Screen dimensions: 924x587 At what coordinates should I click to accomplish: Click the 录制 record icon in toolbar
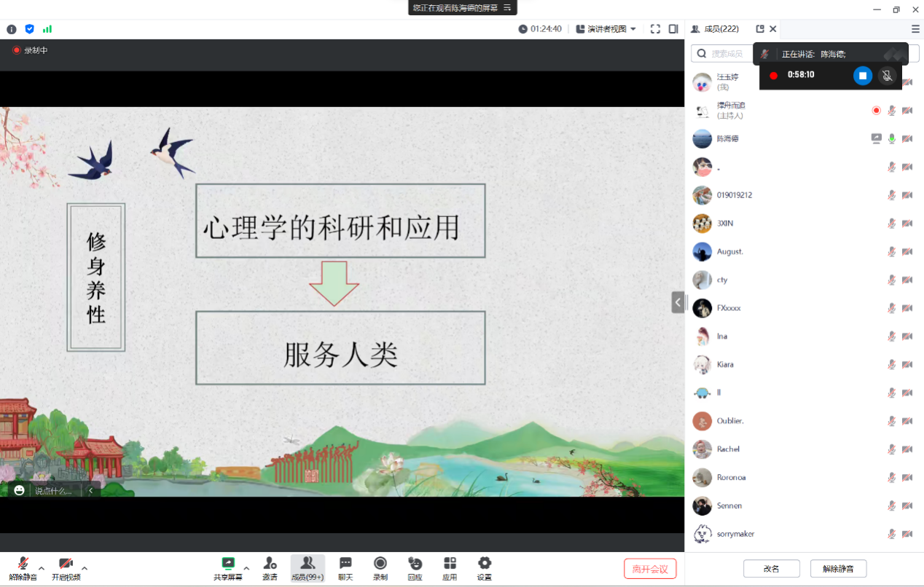(x=380, y=564)
